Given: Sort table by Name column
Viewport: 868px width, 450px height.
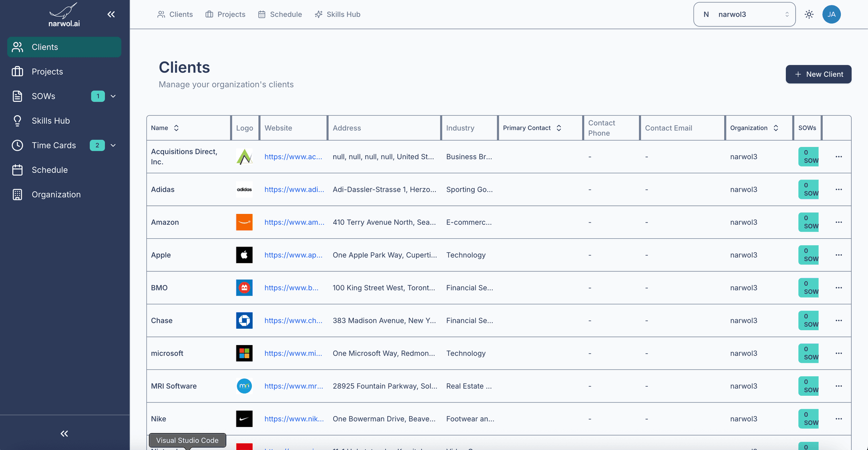Looking at the screenshot, I should 165,128.
